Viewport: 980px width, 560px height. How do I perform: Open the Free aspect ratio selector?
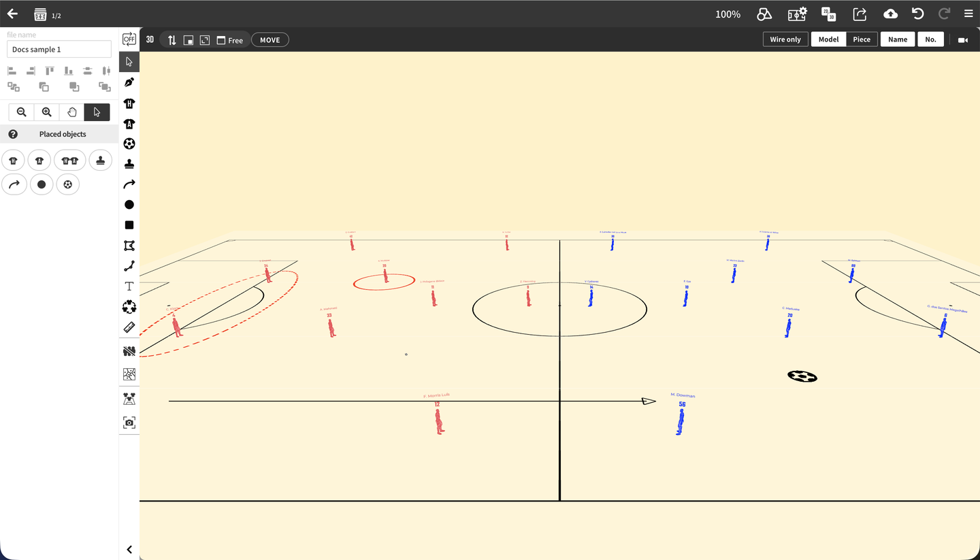pyautogui.click(x=230, y=40)
